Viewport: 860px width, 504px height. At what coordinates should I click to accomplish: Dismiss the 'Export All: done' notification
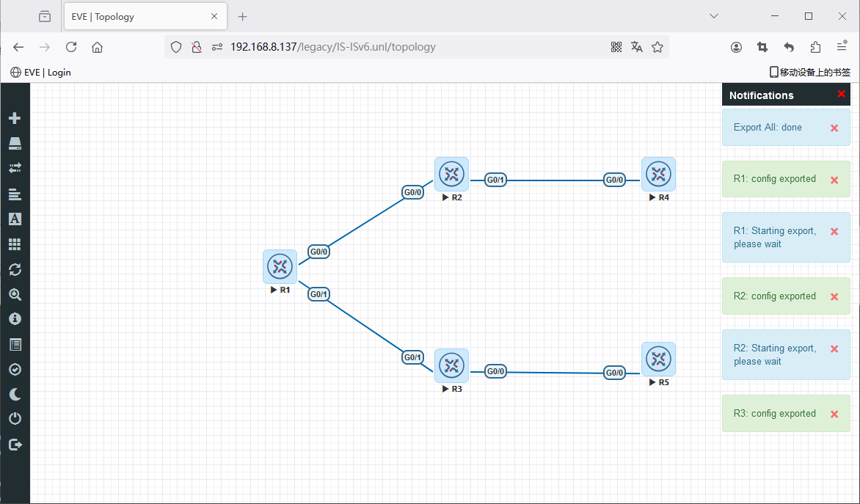tap(834, 128)
